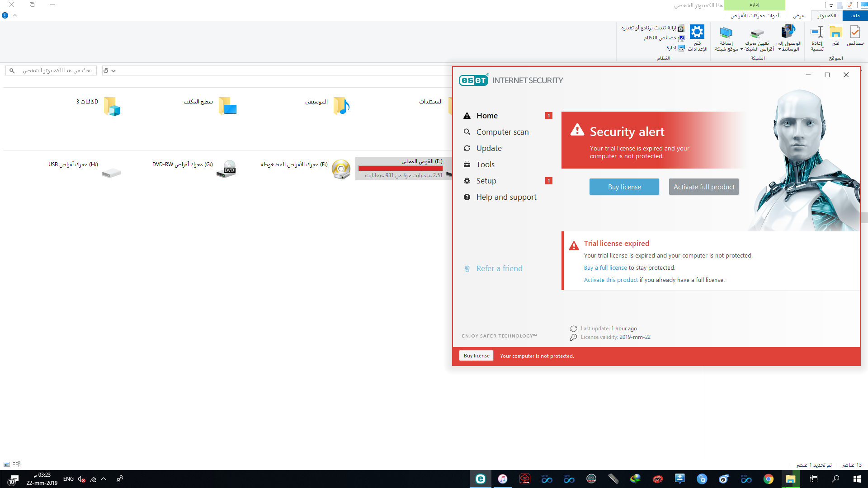This screenshot has height=488, width=868.
Task: Click the Last update refresh icon
Action: coord(573,328)
